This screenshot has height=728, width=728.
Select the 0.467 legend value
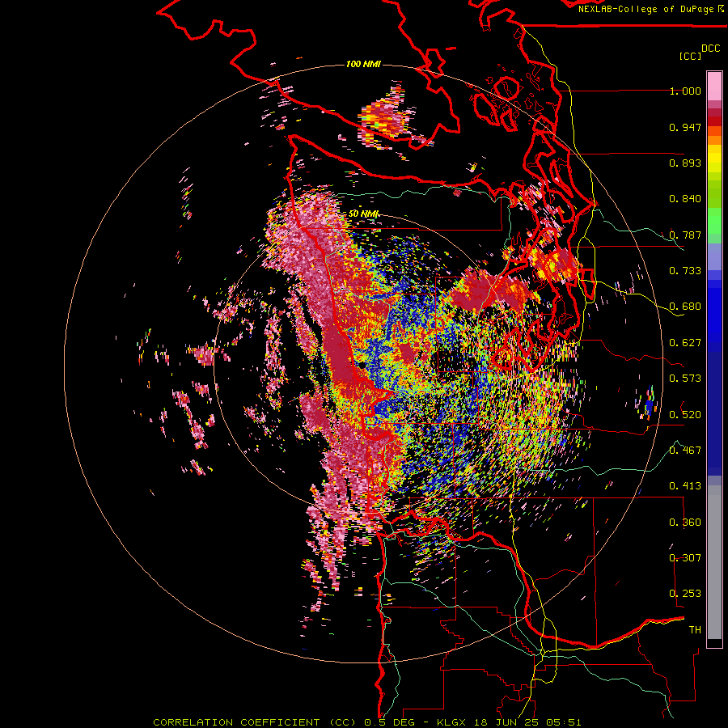[x=685, y=450]
